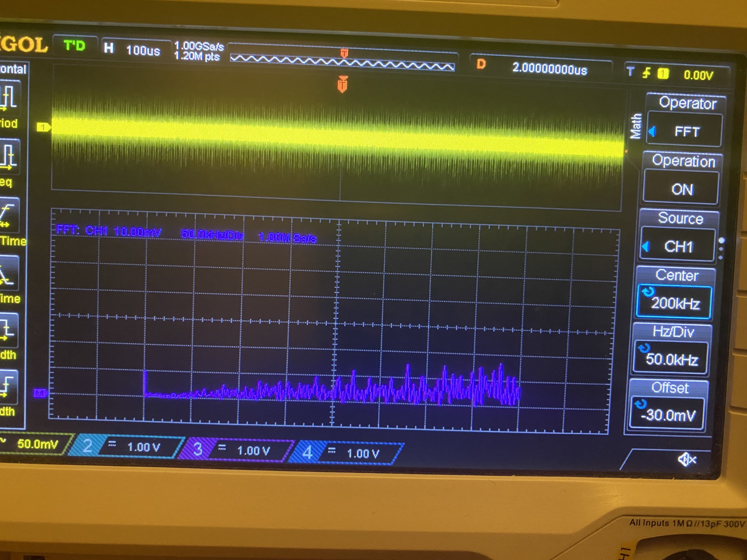Click the yellow trigger source 1 badge
The height and width of the screenshot is (560, 747).
(x=663, y=74)
